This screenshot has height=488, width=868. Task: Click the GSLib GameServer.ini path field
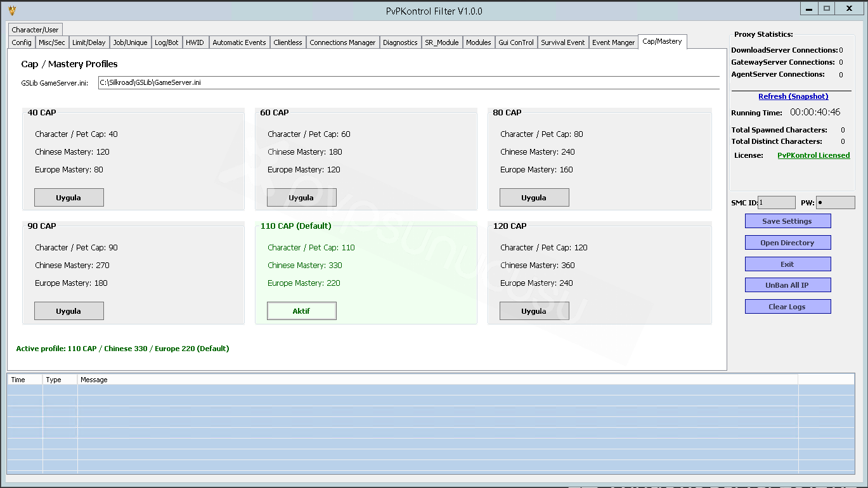coord(408,82)
